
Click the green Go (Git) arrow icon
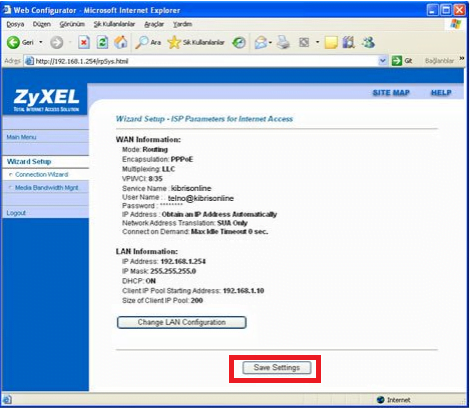(x=396, y=61)
